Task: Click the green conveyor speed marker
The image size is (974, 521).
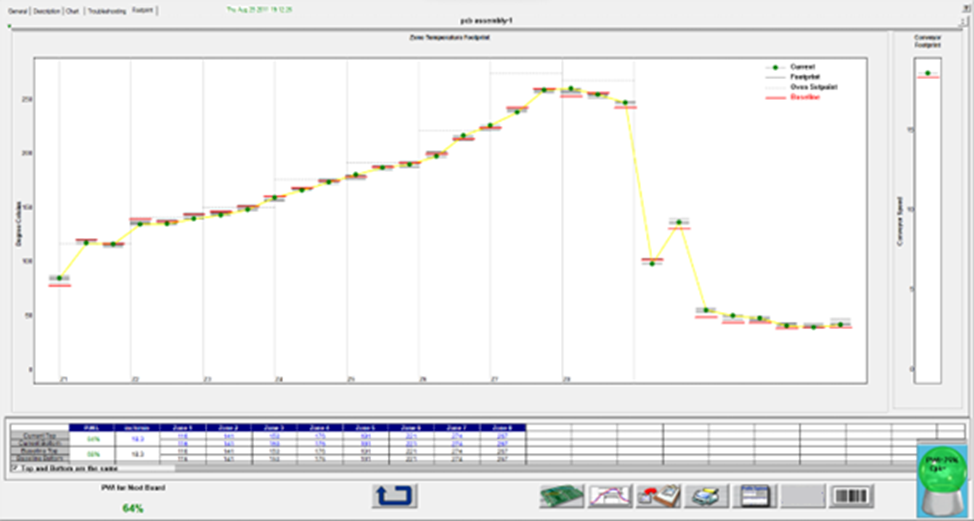Action: point(928,73)
